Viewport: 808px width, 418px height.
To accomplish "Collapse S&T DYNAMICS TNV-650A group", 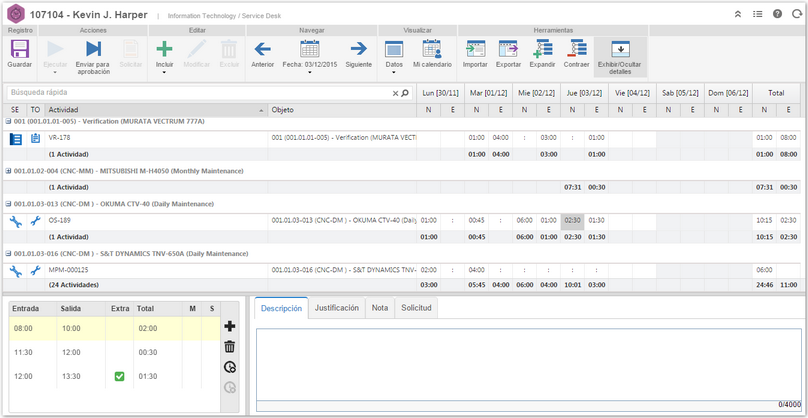I will 8,254.
